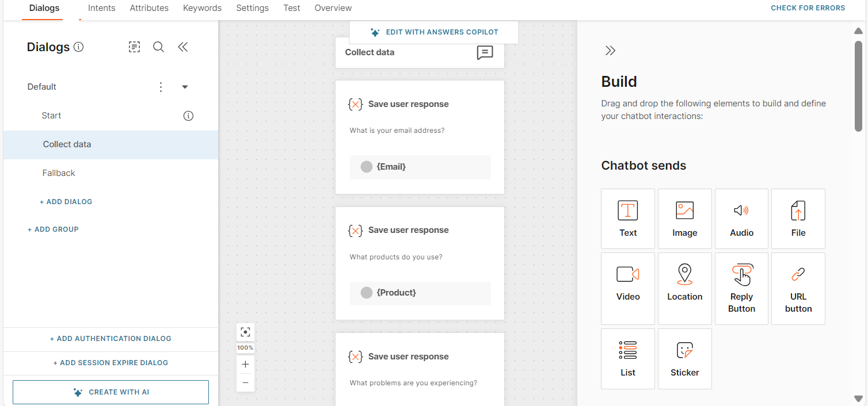The image size is (868, 406).
Task: Switch to the Intents tab
Action: [101, 8]
